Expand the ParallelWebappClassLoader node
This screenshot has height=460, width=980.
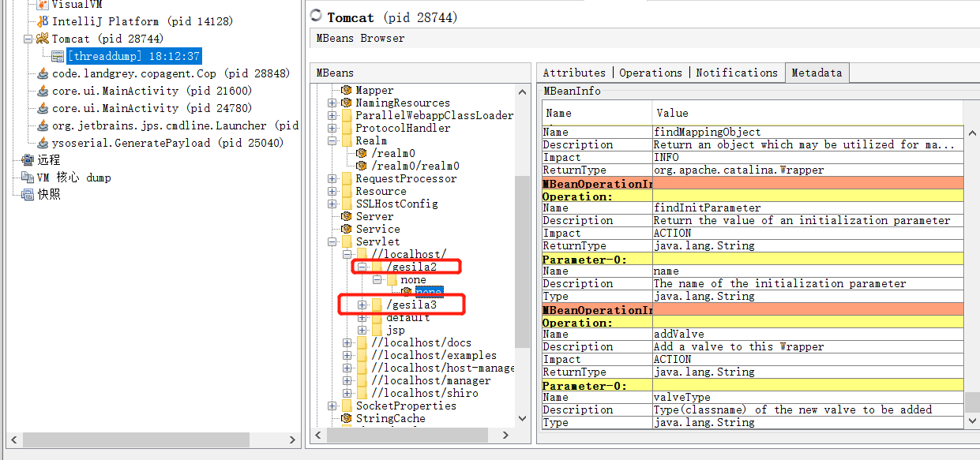(x=332, y=115)
